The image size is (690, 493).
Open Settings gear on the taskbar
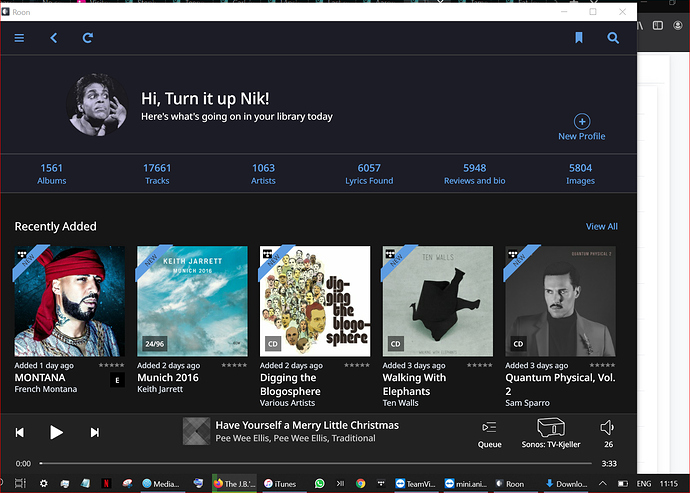click(44, 483)
